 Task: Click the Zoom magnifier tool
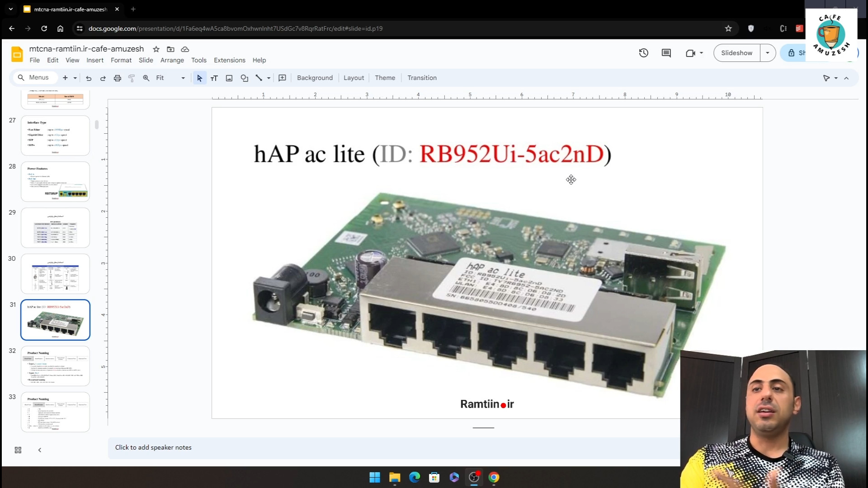(x=146, y=78)
